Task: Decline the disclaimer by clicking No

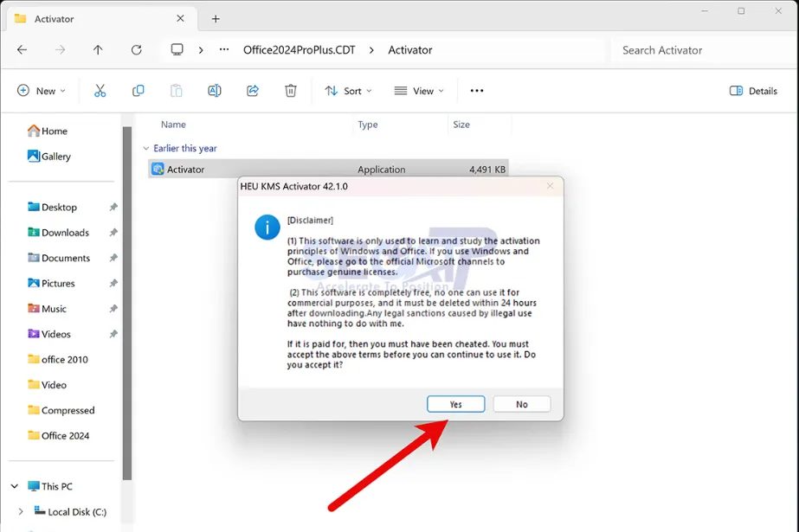Action: [521, 403]
